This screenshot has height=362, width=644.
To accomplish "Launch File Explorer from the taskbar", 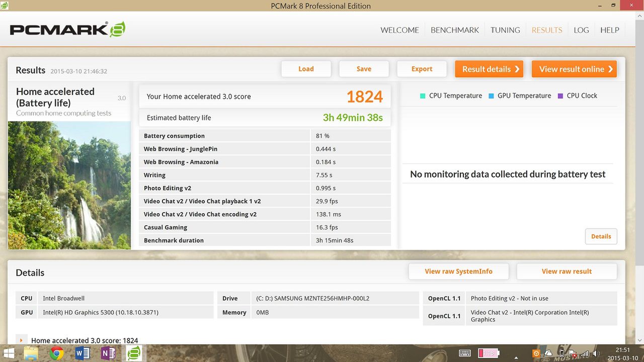I will 31,353.
